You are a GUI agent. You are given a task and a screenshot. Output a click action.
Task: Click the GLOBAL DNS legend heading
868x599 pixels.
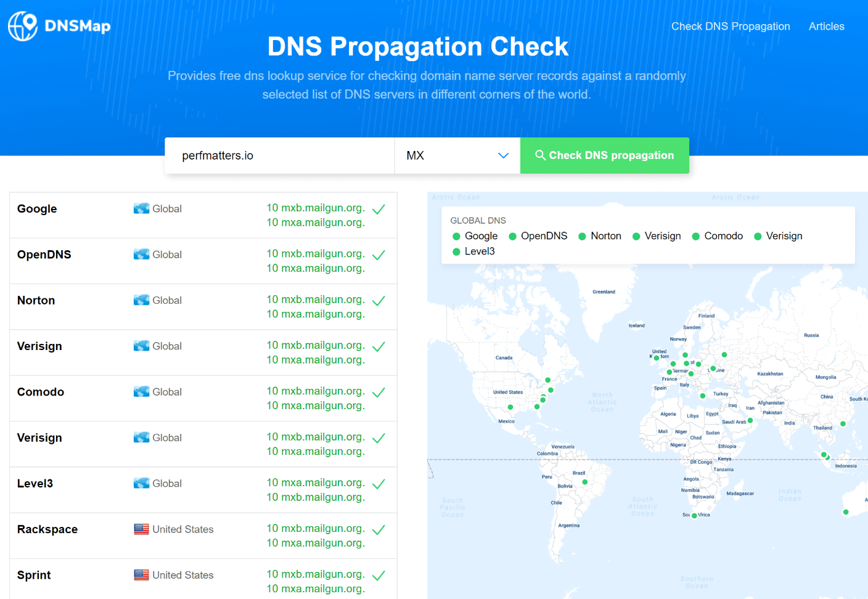[x=478, y=221]
